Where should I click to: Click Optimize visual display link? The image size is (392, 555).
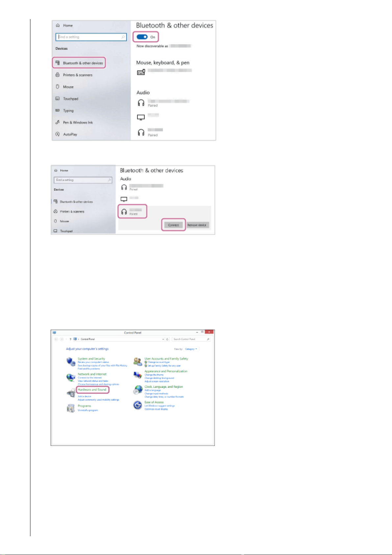(156, 409)
